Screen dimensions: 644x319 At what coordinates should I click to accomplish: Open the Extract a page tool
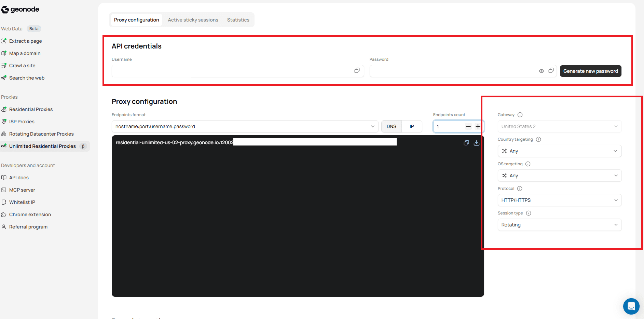pyautogui.click(x=26, y=41)
